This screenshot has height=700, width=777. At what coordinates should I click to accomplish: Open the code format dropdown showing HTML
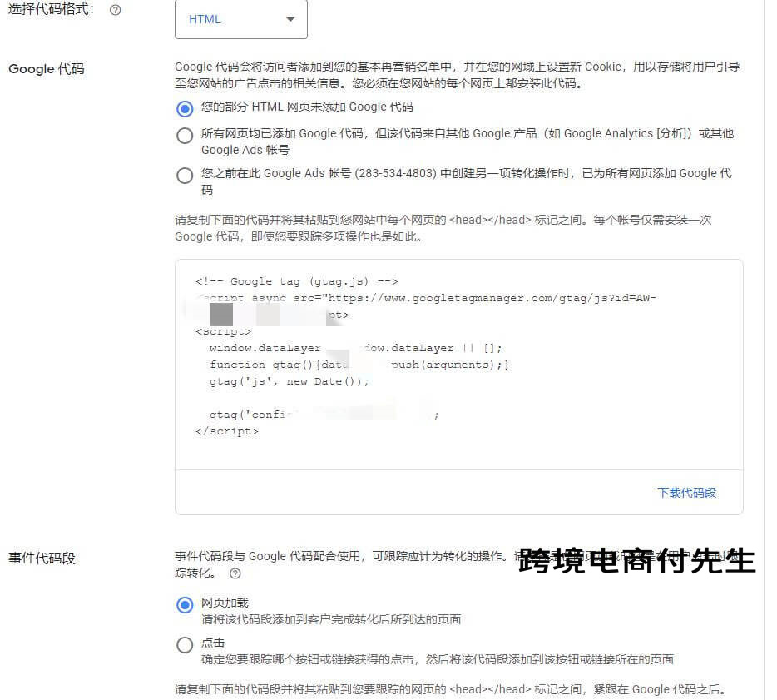point(241,18)
